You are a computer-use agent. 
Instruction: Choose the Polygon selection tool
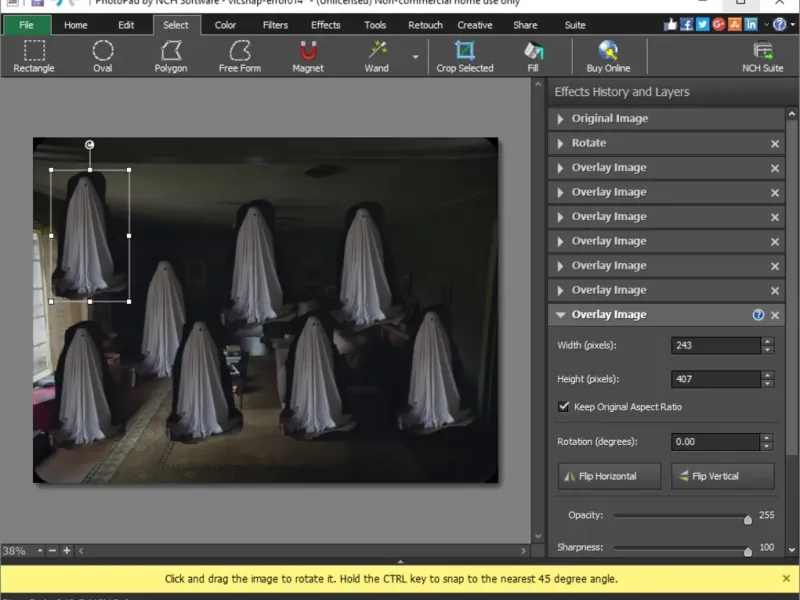pyautogui.click(x=171, y=57)
